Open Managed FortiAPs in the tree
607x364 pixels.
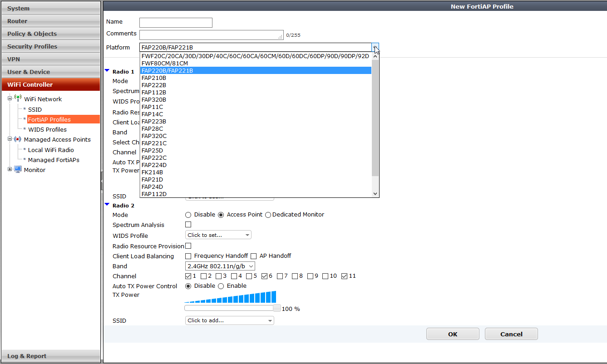point(54,160)
